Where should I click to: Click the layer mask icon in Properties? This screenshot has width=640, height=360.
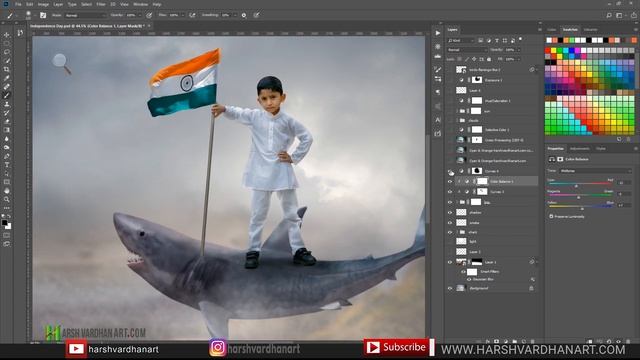560,159
